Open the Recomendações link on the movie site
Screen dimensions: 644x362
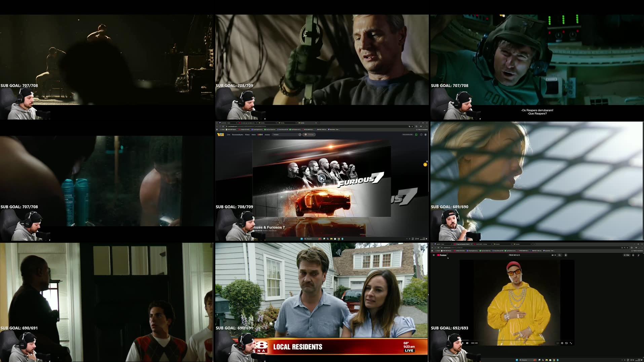[237, 135]
